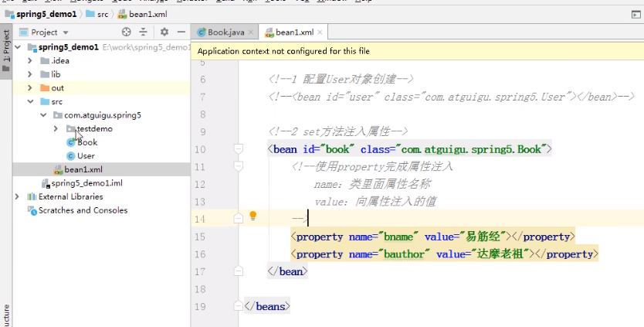The image size is (644, 327).
Task: Select bean1.xml in the project tree
Action: (83, 169)
